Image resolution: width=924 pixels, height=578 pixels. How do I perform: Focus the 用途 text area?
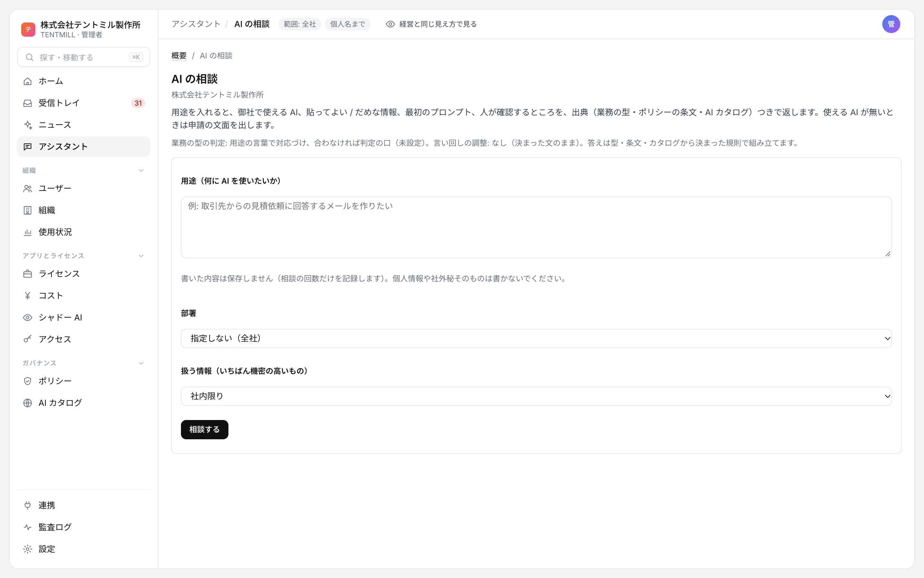click(536, 227)
